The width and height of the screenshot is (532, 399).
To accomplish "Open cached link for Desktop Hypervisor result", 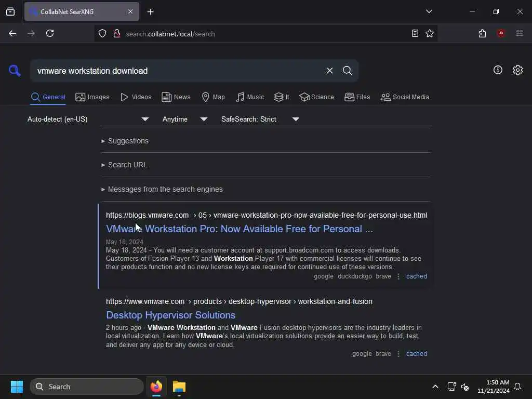I will [416, 353].
